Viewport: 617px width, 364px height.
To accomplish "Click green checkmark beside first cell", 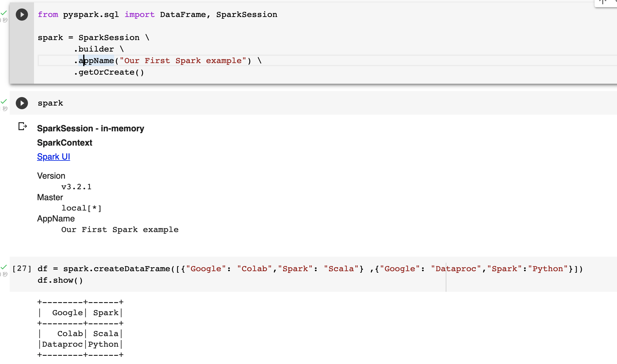I will tap(4, 13).
